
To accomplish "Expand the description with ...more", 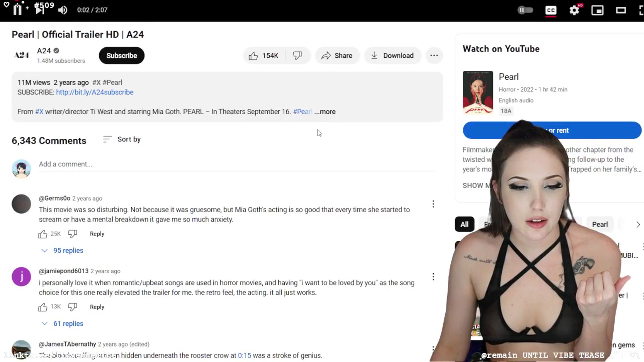I will coord(325,112).
